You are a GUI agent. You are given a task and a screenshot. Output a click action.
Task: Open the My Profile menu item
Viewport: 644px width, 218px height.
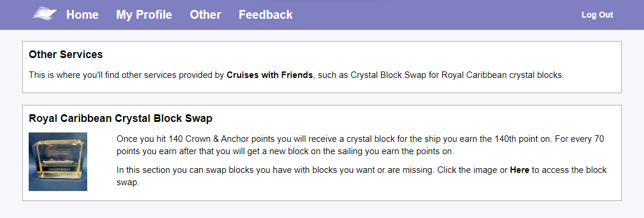point(144,15)
